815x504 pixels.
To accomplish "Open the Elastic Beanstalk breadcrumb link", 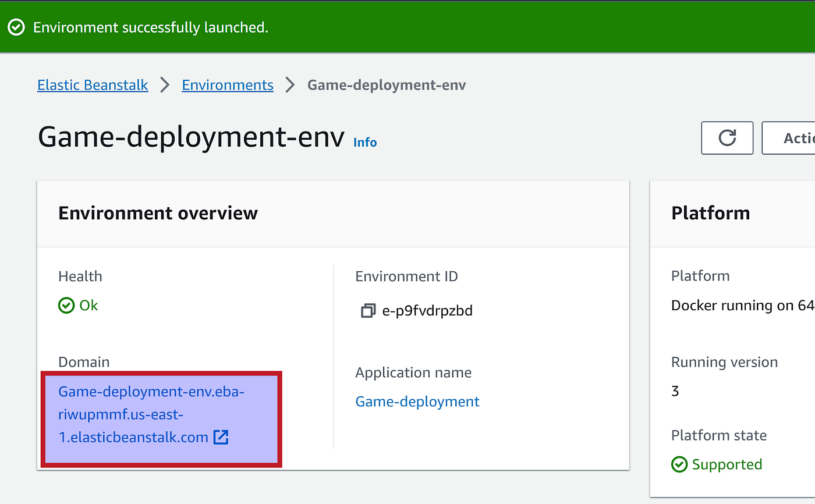I will click(93, 85).
